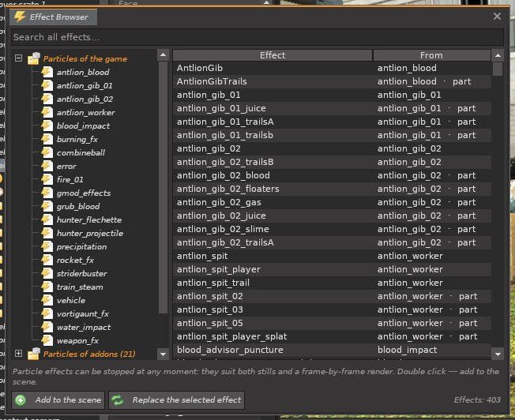Click Replace the selected effect button
The image size is (515, 420).
[x=177, y=400]
